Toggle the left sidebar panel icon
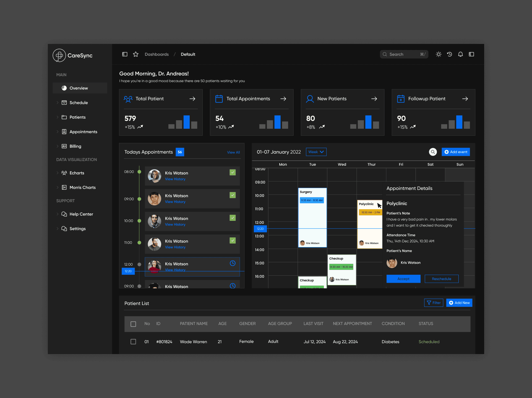Screen dimensions: 532x398 (x=125, y=54)
